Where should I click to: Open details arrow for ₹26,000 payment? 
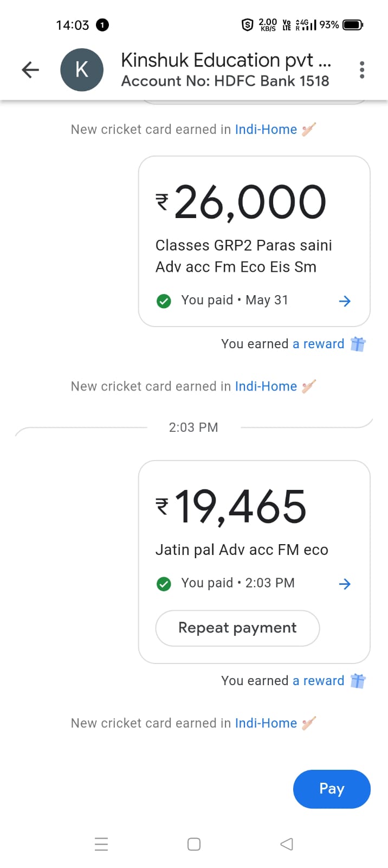click(345, 301)
